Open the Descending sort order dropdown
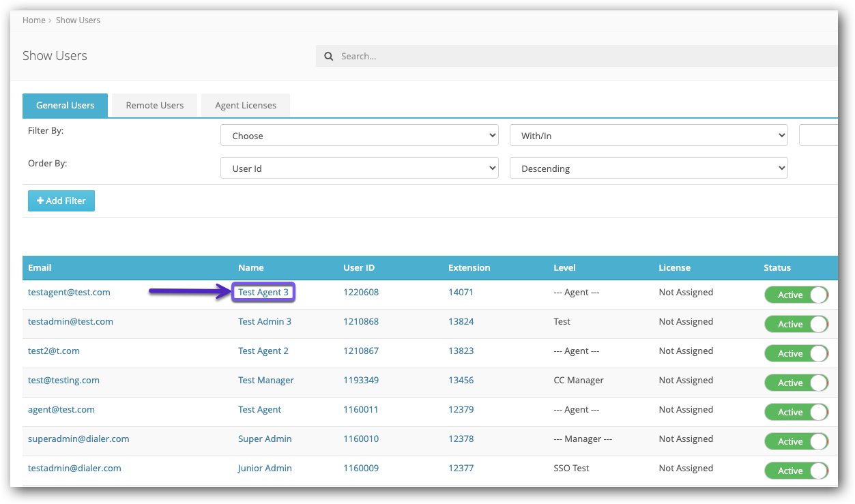The width and height of the screenshot is (855, 504). click(x=648, y=168)
